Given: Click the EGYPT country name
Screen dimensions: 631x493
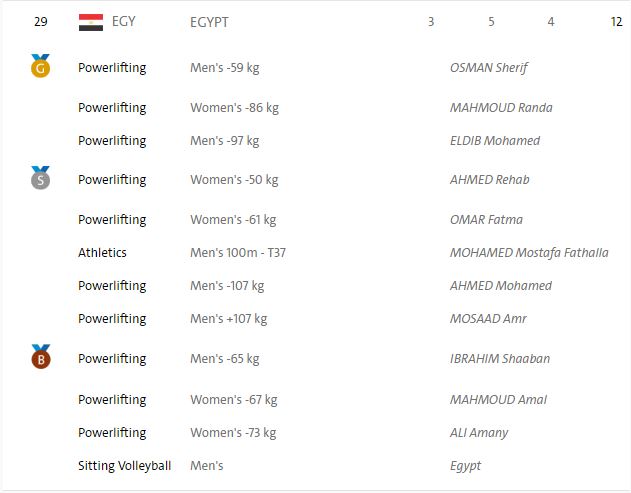Looking at the screenshot, I should (209, 22).
